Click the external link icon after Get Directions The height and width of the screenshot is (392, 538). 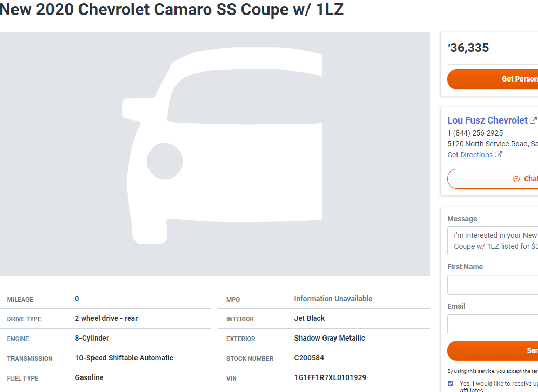click(x=499, y=155)
